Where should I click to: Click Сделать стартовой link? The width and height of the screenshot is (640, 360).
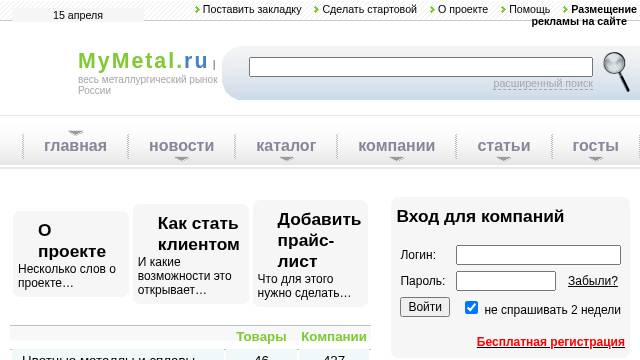pyautogui.click(x=369, y=9)
